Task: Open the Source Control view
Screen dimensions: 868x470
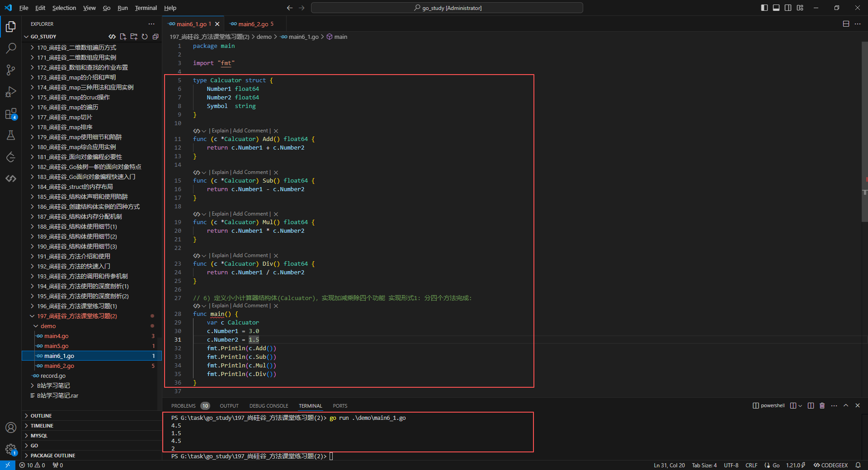Action: click(x=11, y=70)
